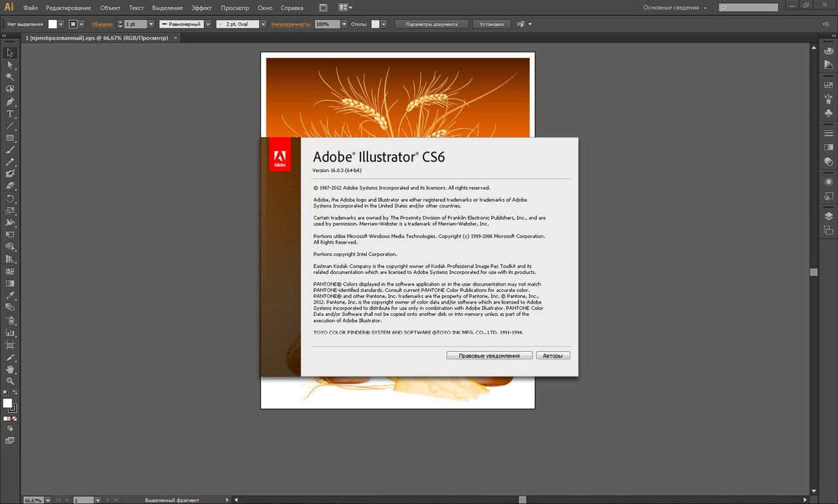Open the Справка menu
The height and width of the screenshot is (504, 838).
click(292, 8)
